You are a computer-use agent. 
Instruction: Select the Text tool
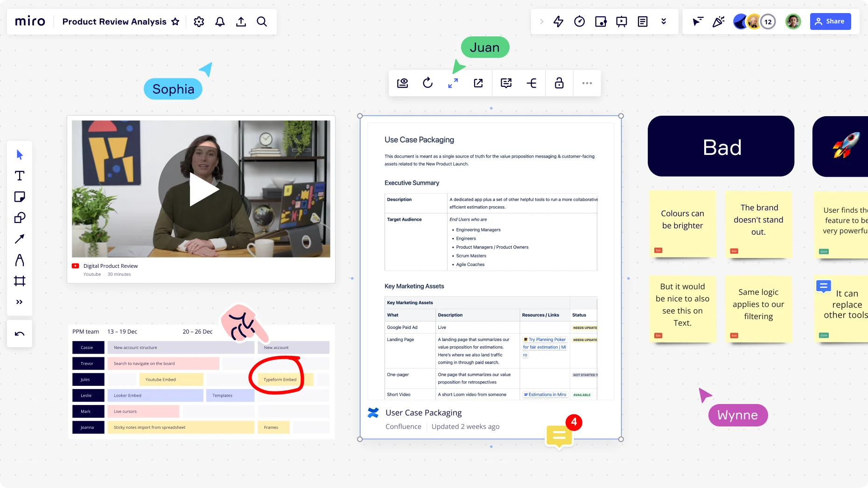click(20, 175)
